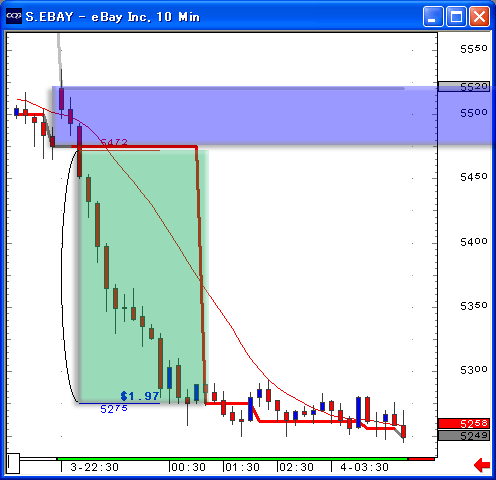
Task: Click the 5450 price scale label
Action: [x=474, y=177]
